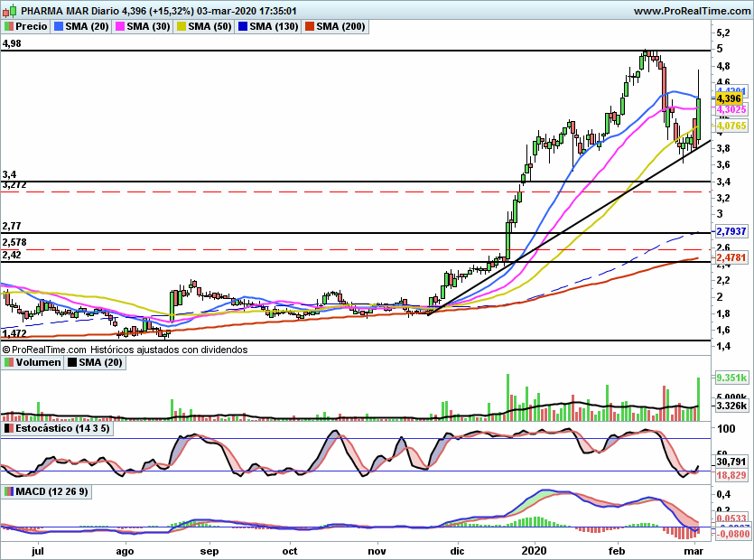Screen dimensions: 754x560
Task: Select the SMA (130) legend label
Action: tap(271, 27)
